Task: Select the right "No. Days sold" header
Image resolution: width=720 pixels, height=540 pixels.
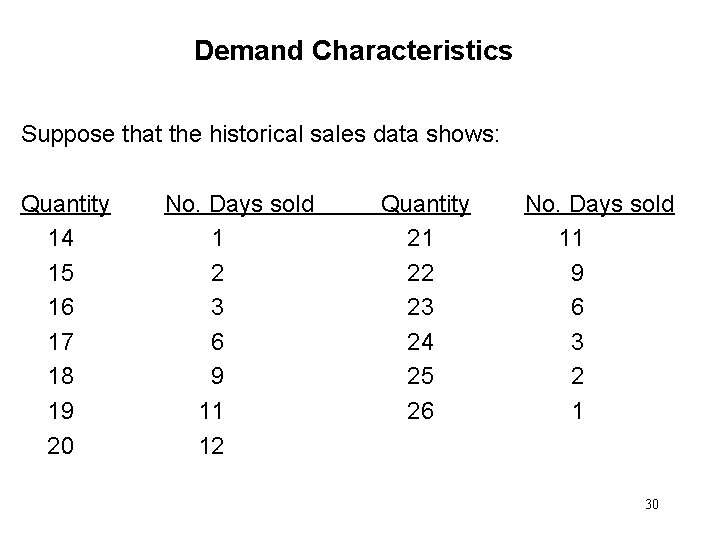Action: pos(600,205)
